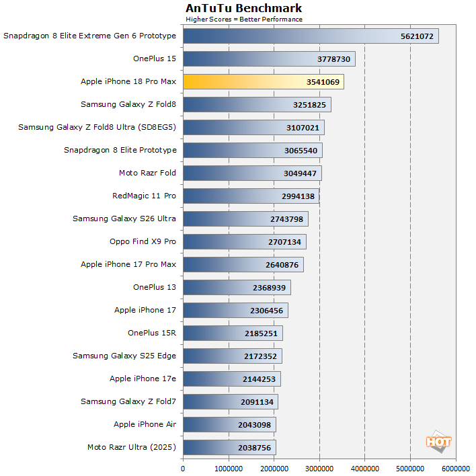This screenshot has width=476, height=476.
Task: Select the Snapdragon 8 Elite Extreme Gen 6 Prototype label
Action: pos(89,36)
